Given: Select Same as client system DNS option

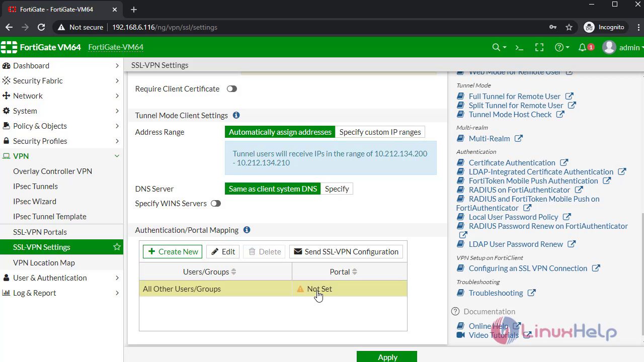Looking at the screenshot, I should (x=273, y=189).
